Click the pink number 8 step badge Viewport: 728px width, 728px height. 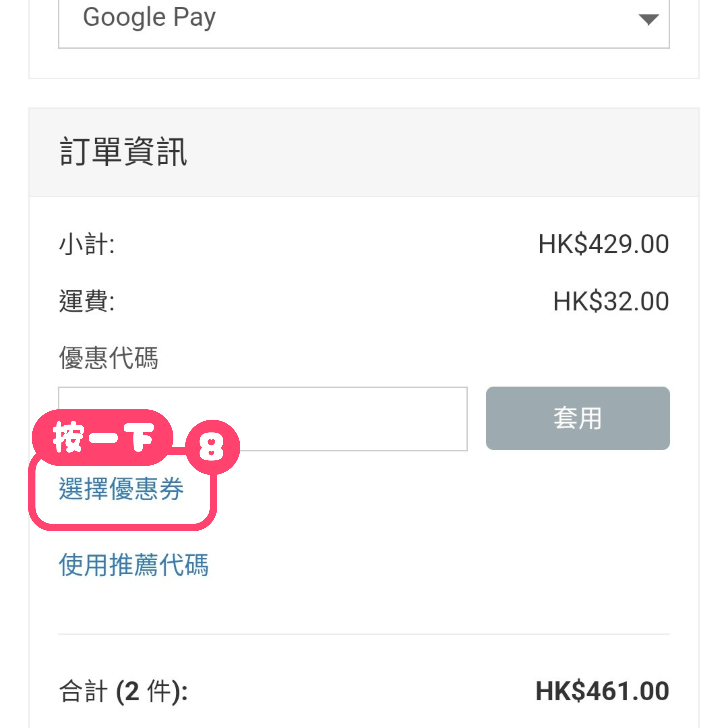point(212,447)
